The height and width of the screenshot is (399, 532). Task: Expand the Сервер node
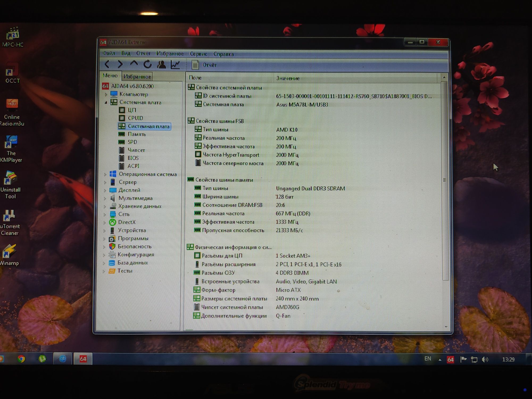pyautogui.click(x=105, y=182)
